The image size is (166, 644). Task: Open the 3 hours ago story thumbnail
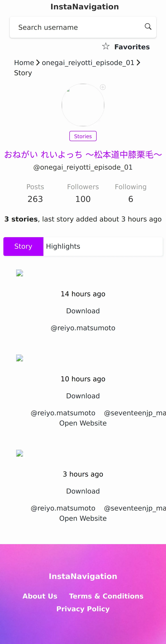(20, 453)
